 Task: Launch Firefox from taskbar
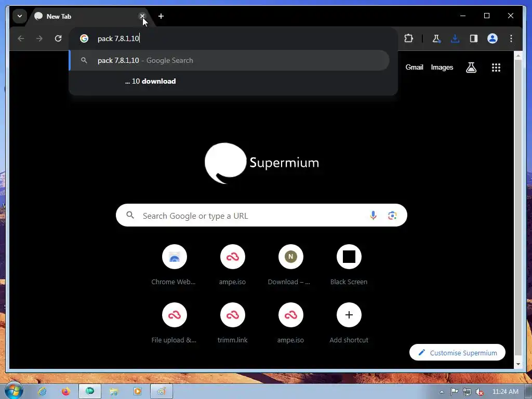click(x=65, y=392)
